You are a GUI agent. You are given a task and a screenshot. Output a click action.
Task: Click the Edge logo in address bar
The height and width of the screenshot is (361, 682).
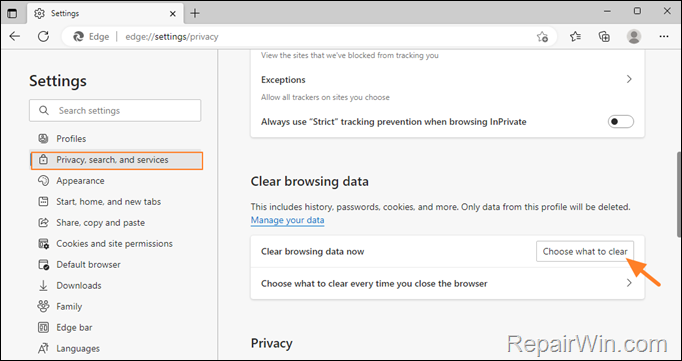click(x=78, y=37)
